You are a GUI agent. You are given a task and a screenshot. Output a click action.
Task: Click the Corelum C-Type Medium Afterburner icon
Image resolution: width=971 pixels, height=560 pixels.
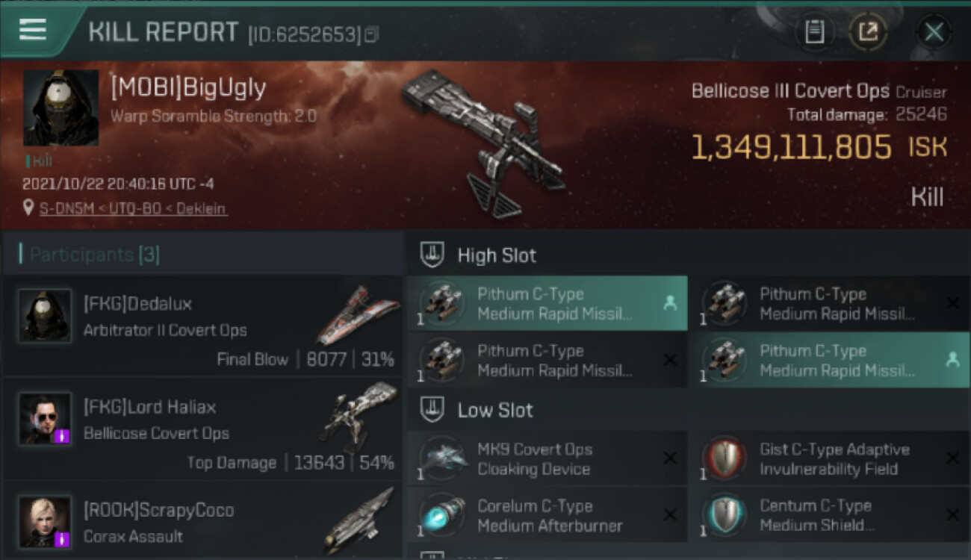pos(442,515)
